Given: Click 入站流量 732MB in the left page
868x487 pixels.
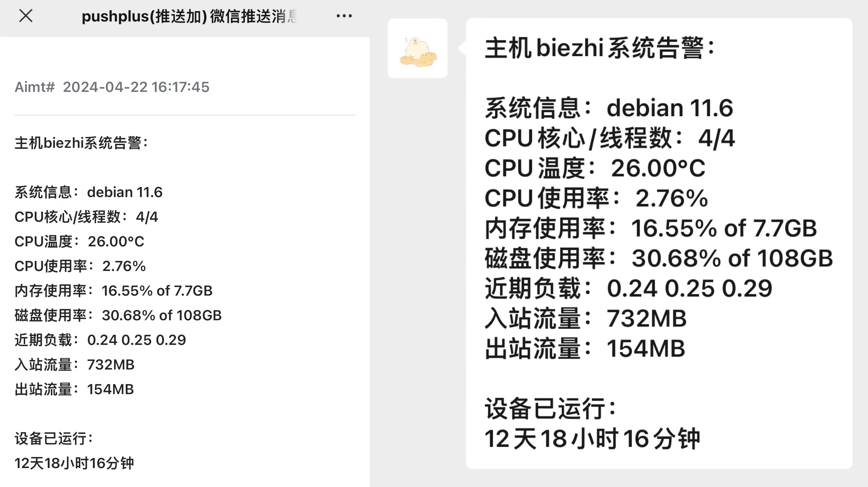Looking at the screenshot, I should [75, 365].
